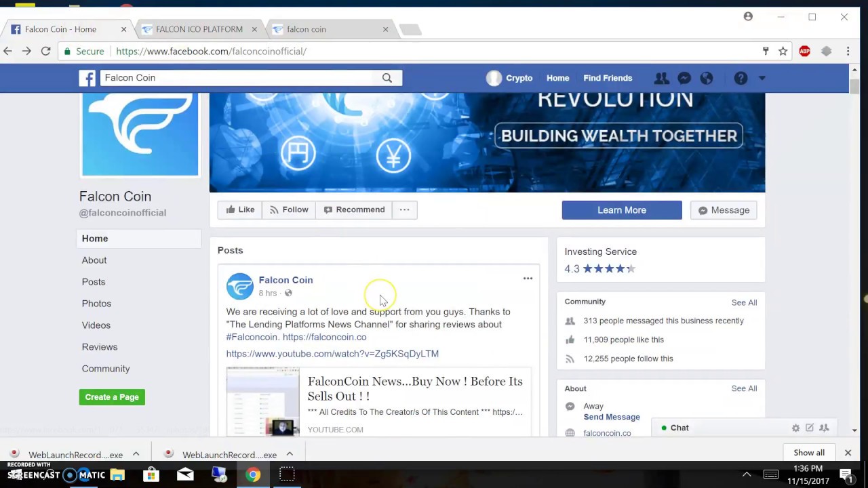Open Friend Requests icon
868x488 pixels.
661,78
